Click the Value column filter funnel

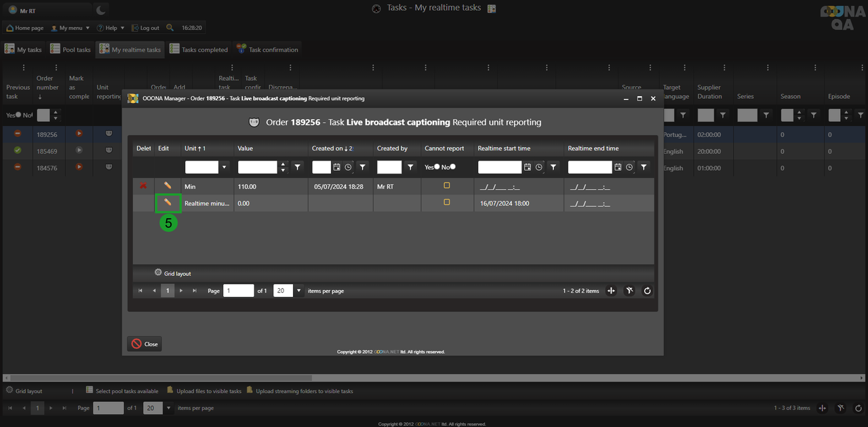pyautogui.click(x=297, y=167)
